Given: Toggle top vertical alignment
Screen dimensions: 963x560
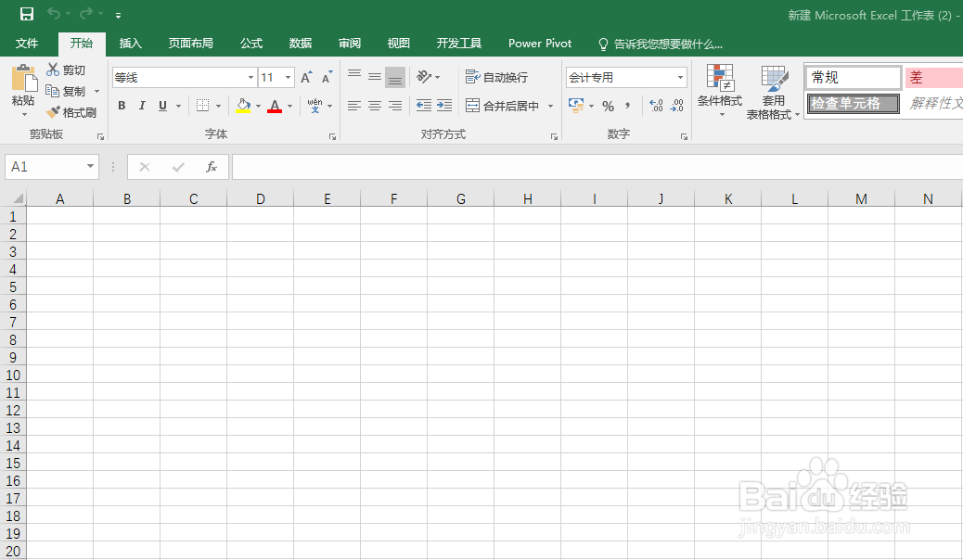Looking at the screenshot, I should click(354, 77).
